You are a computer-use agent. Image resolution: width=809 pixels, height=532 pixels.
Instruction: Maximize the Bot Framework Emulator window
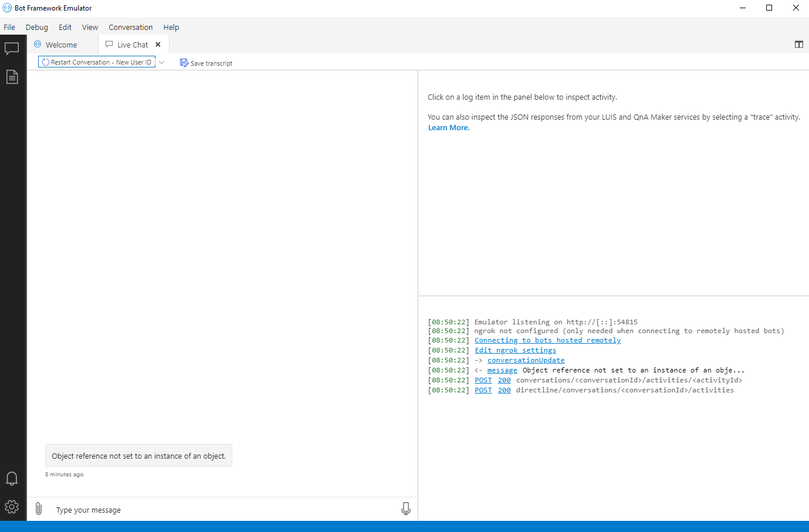[x=769, y=8]
